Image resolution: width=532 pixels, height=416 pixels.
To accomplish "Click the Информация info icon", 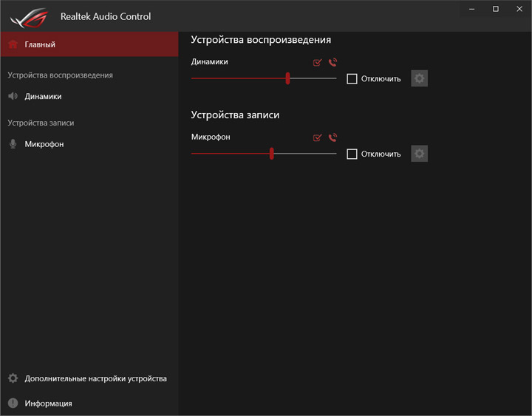I will point(13,403).
